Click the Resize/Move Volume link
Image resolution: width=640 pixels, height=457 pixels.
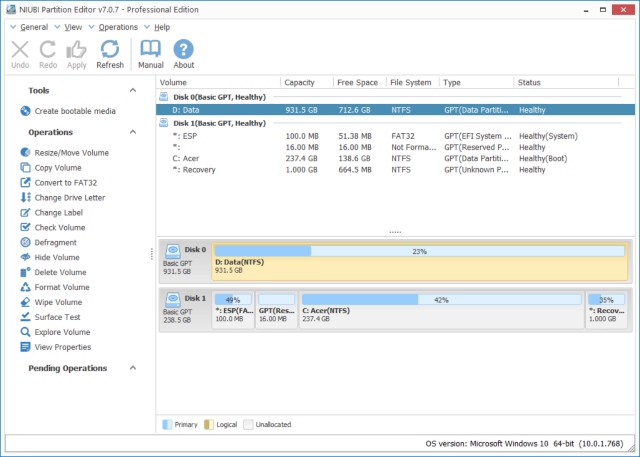(72, 153)
